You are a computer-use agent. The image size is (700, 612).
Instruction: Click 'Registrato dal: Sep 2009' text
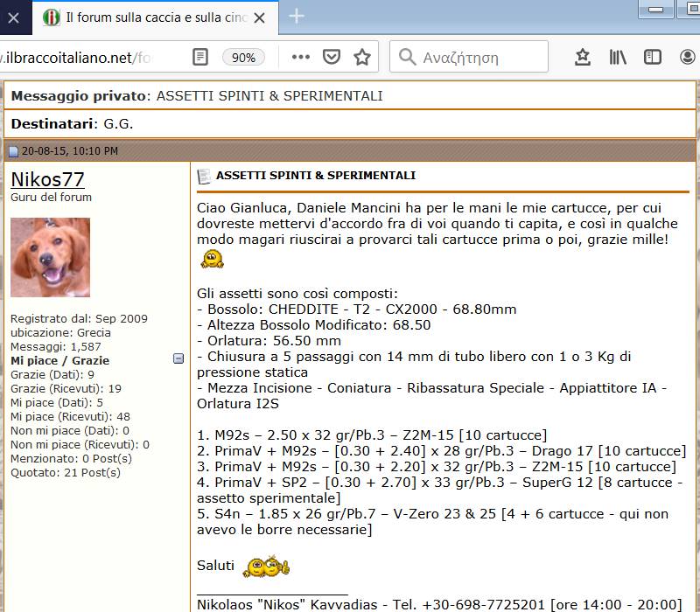pos(79,318)
